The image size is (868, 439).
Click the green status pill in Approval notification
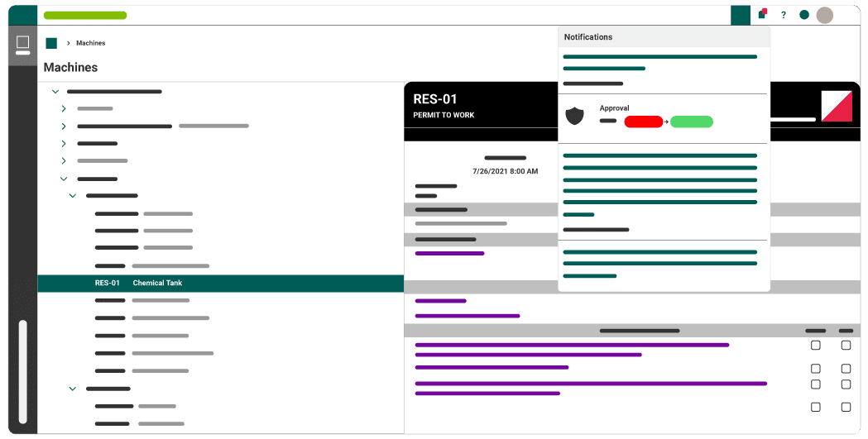pos(691,122)
